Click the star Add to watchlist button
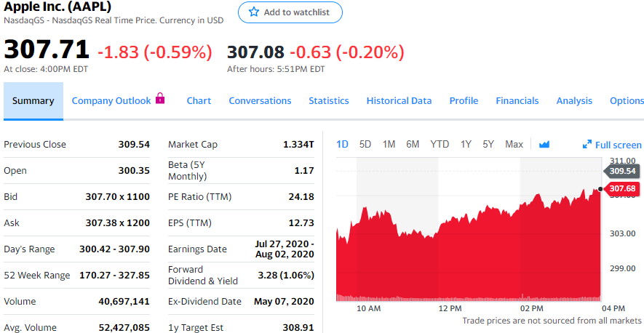 [x=290, y=12]
